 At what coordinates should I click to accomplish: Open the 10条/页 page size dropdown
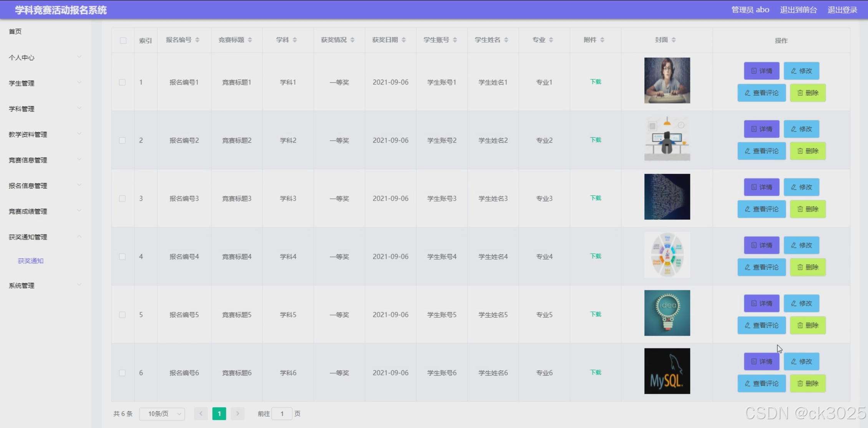click(162, 414)
